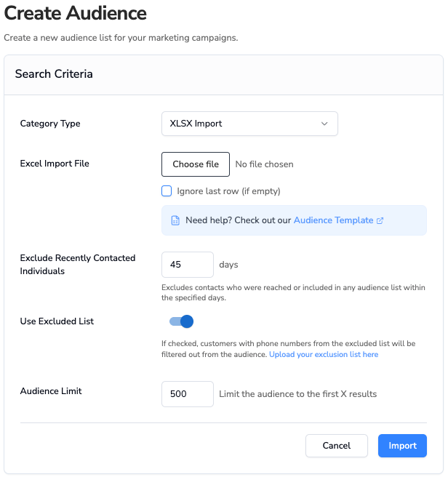Click the 'No file chosen' text
The height and width of the screenshot is (477, 448).
coord(264,164)
